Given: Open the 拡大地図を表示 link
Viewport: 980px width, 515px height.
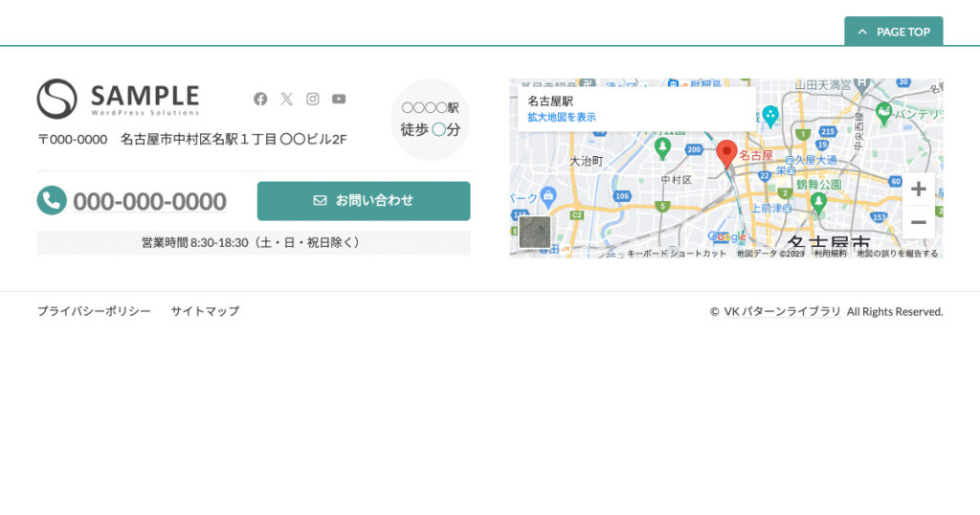Looking at the screenshot, I should 561,117.
